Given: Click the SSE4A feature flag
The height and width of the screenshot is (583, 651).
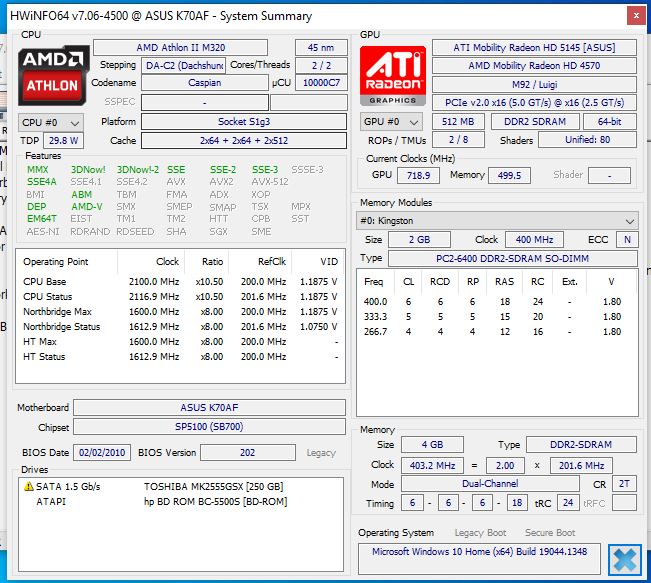Looking at the screenshot, I should [42, 181].
